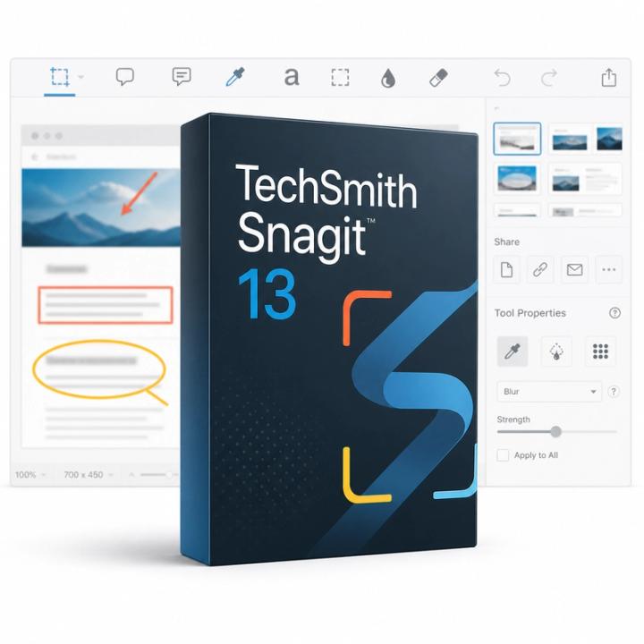644x644 pixels.
Task: Open the 100% zoom dropdown
Action: click(30, 475)
